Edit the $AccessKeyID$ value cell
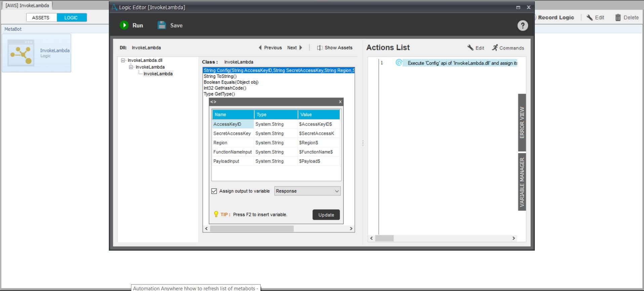The image size is (644, 291). pos(319,124)
